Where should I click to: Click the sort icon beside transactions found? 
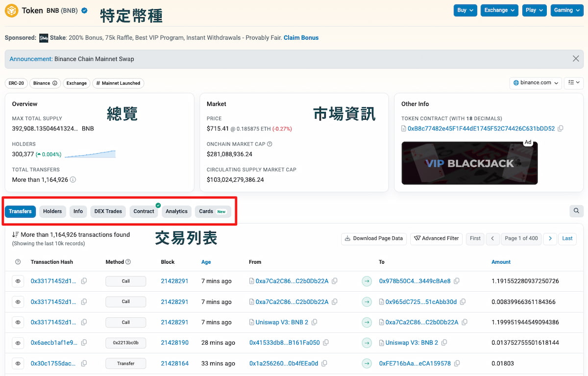(x=16, y=235)
